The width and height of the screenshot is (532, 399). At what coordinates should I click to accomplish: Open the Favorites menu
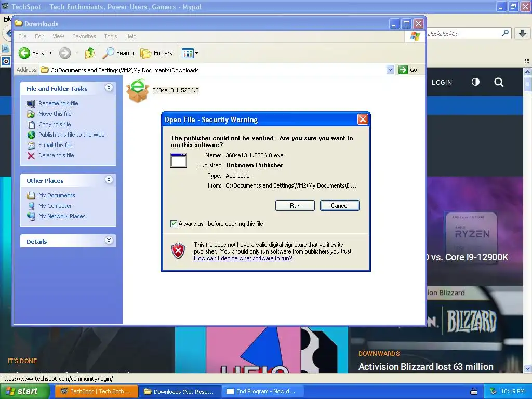point(84,36)
